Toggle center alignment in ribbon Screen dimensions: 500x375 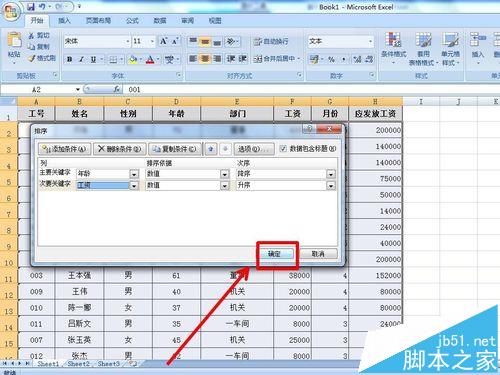[x=205, y=59]
